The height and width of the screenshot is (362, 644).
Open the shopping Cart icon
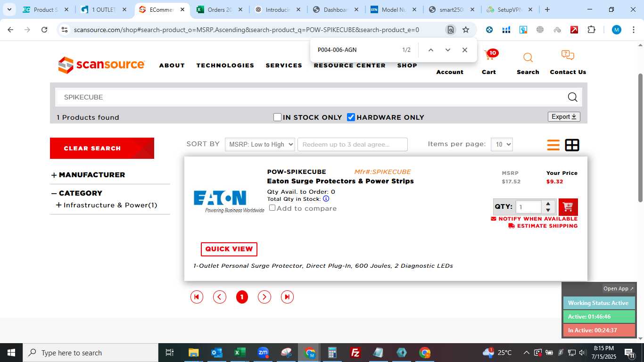[x=490, y=57]
